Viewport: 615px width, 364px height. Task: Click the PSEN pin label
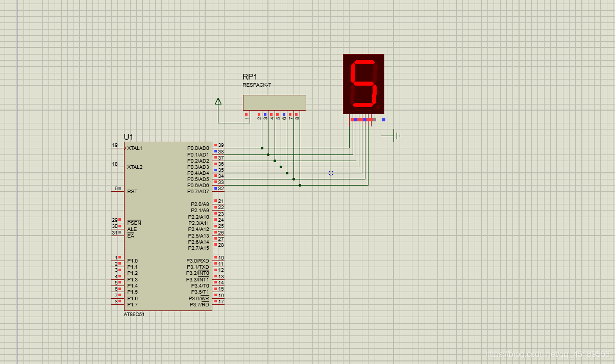pos(134,223)
